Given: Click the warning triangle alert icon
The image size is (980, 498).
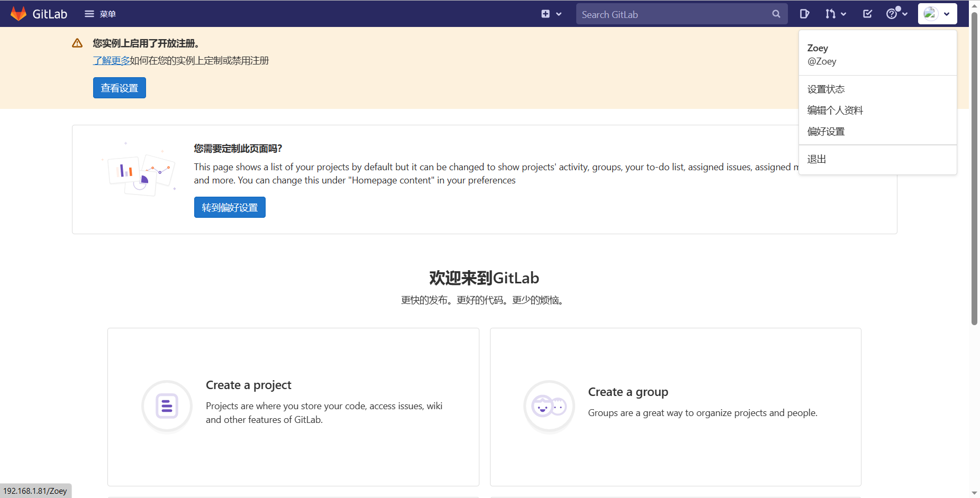Looking at the screenshot, I should [77, 43].
